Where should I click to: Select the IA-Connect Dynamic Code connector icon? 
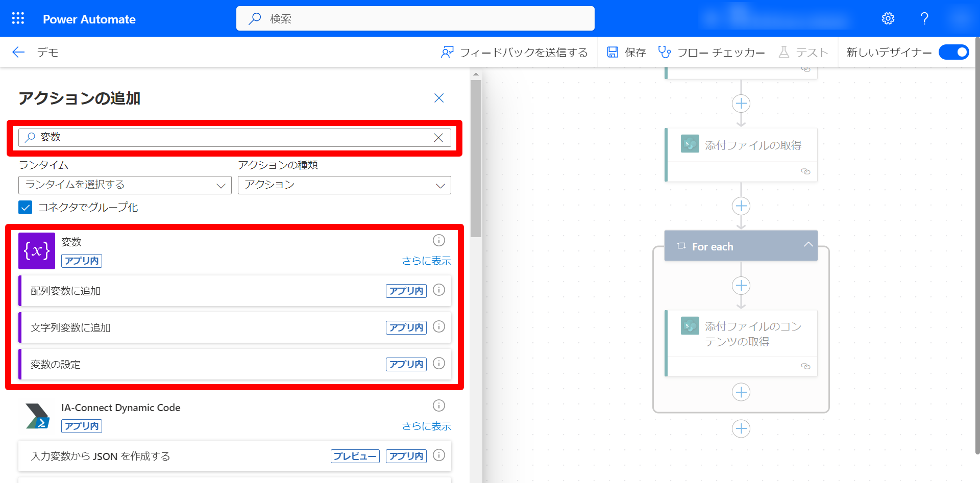36,416
